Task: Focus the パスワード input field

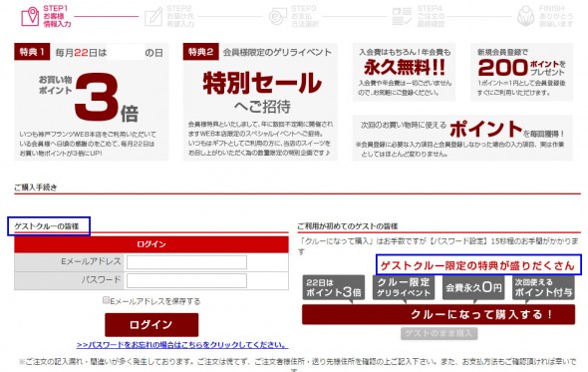Action: (x=186, y=281)
